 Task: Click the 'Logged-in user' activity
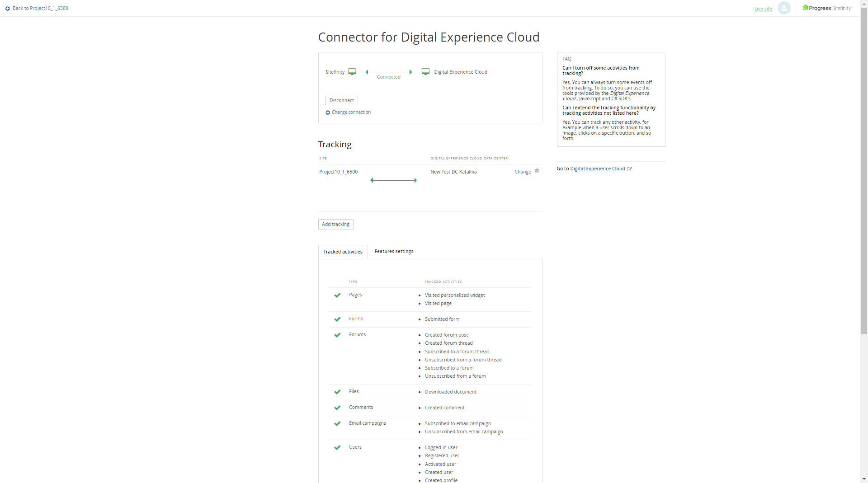(x=441, y=447)
